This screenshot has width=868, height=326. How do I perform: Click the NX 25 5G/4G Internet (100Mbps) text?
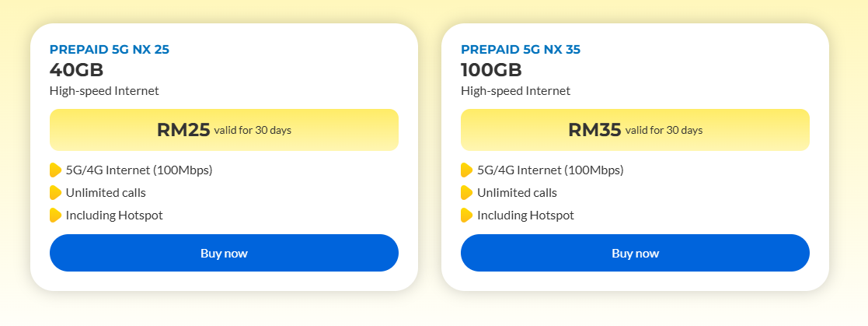tap(139, 170)
